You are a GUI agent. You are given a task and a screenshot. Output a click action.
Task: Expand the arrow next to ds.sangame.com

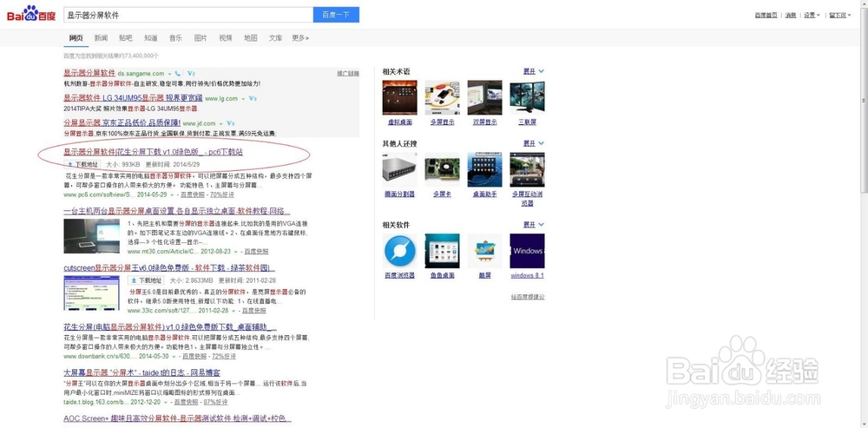tap(169, 74)
